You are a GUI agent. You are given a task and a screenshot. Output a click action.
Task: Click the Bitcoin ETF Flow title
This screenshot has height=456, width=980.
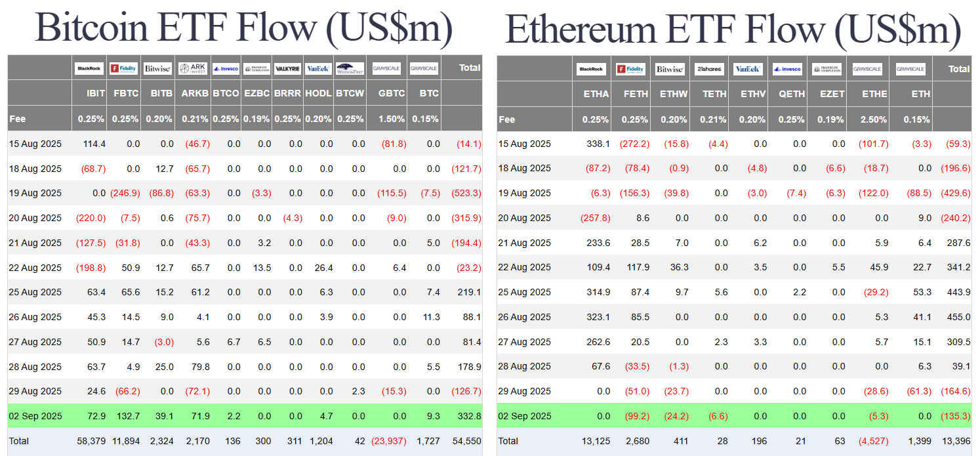click(x=243, y=28)
